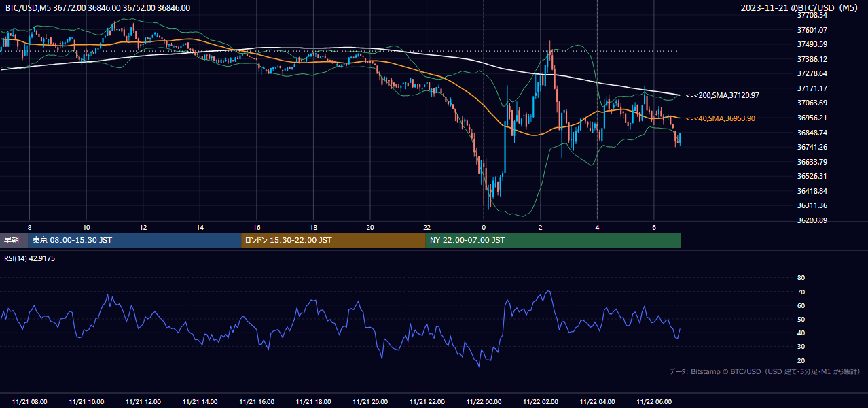This screenshot has width=868, height=408.
Task: Click hour label 10 under price chart
Action: point(86,227)
